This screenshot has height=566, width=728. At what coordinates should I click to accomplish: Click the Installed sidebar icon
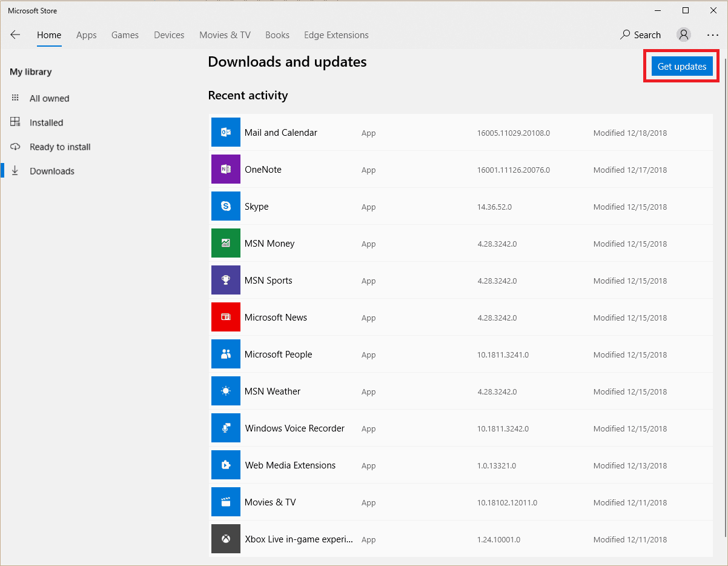(15, 122)
